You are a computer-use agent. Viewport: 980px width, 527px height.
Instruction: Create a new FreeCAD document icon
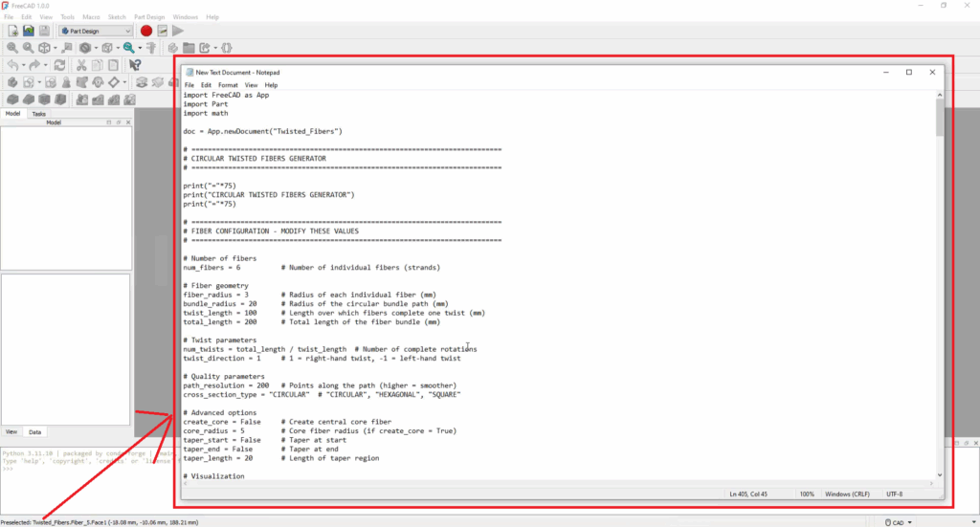(x=12, y=31)
